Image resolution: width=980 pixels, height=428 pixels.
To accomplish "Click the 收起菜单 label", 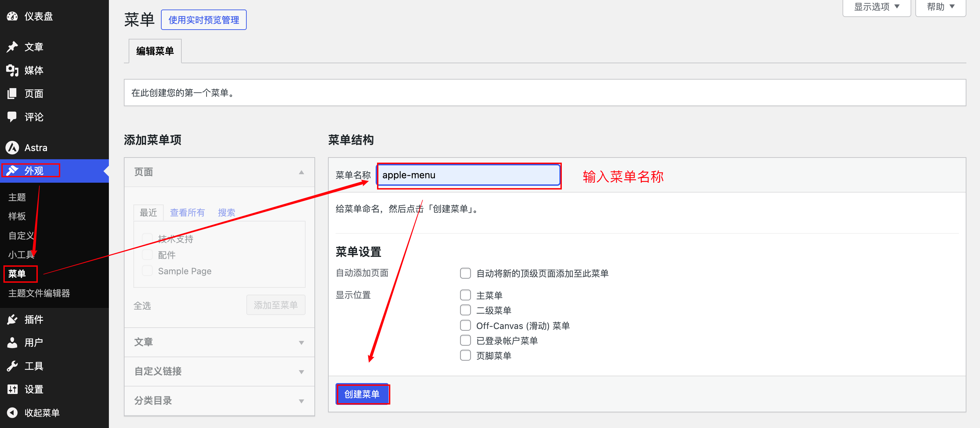I will point(42,413).
